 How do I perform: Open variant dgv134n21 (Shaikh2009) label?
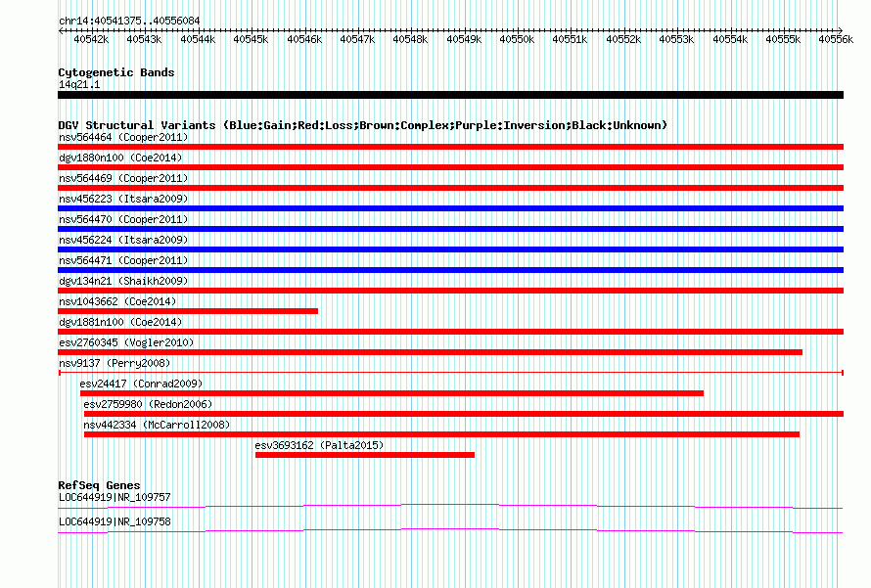(123, 281)
